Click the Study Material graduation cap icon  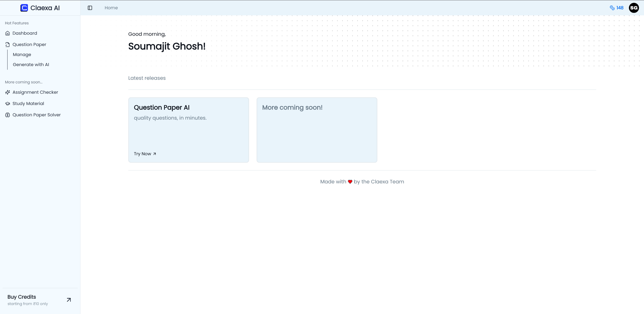pos(8,103)
